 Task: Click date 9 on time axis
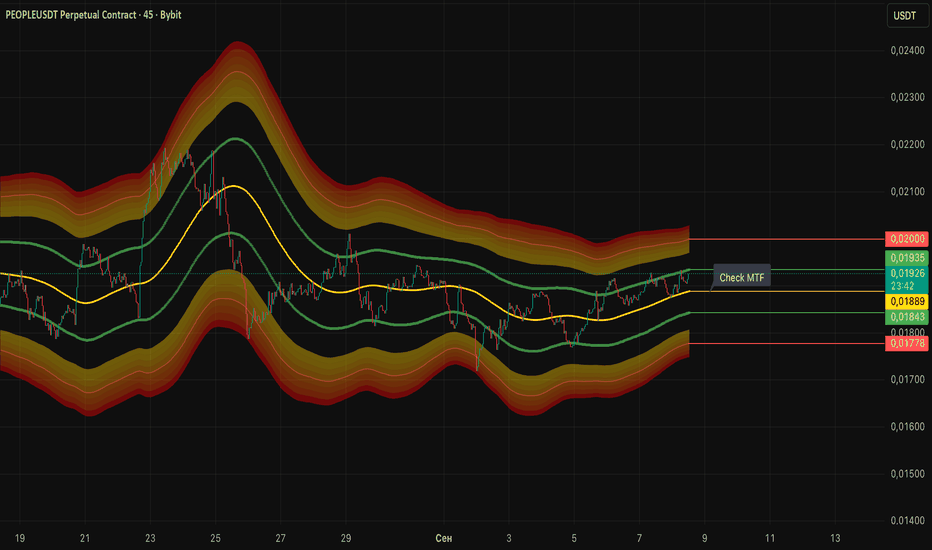pos(704,538)
